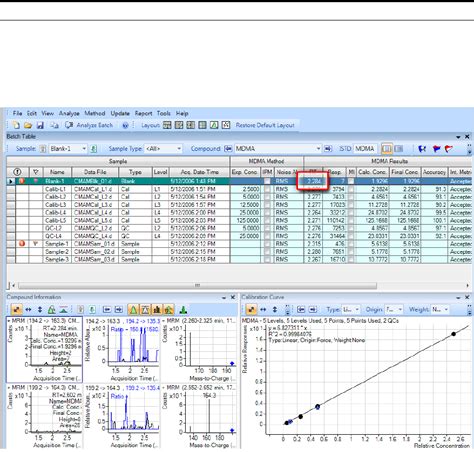474x452 pixels.
Task: Click the outlier alert icon on Sample-1 row
Action: (x=22, y=244)
